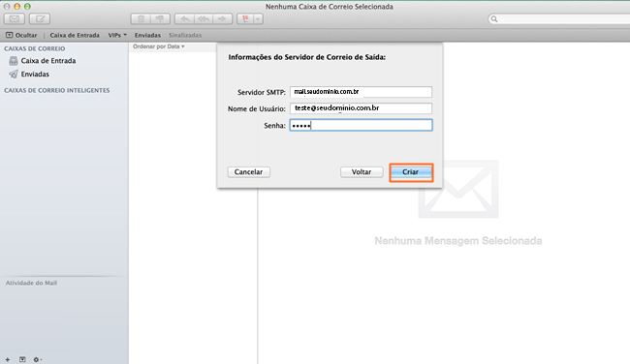
Task: Click Caixas de Correio Inteligentes header
Action: (56, 90)
